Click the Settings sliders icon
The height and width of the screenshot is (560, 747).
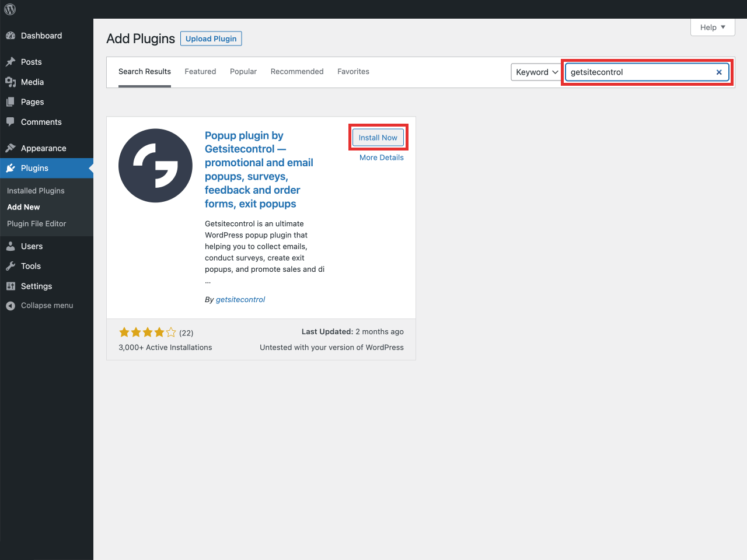point(11,286)
